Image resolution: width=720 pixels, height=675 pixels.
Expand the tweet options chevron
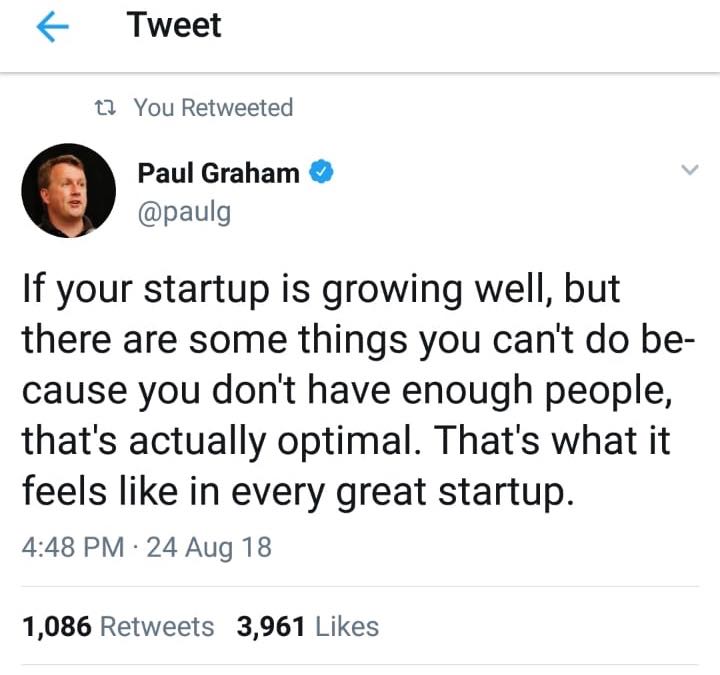tap(688, 171)
